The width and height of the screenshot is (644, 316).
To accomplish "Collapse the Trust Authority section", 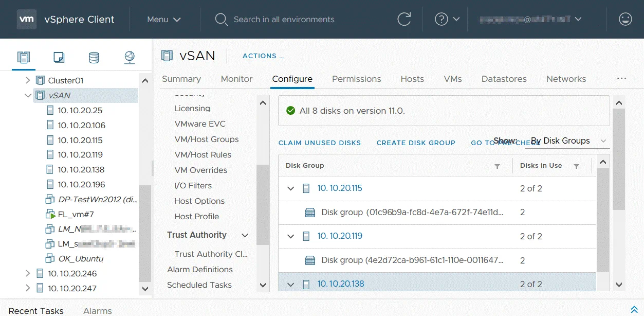I will pyautogui.click(x=245, y=235).
